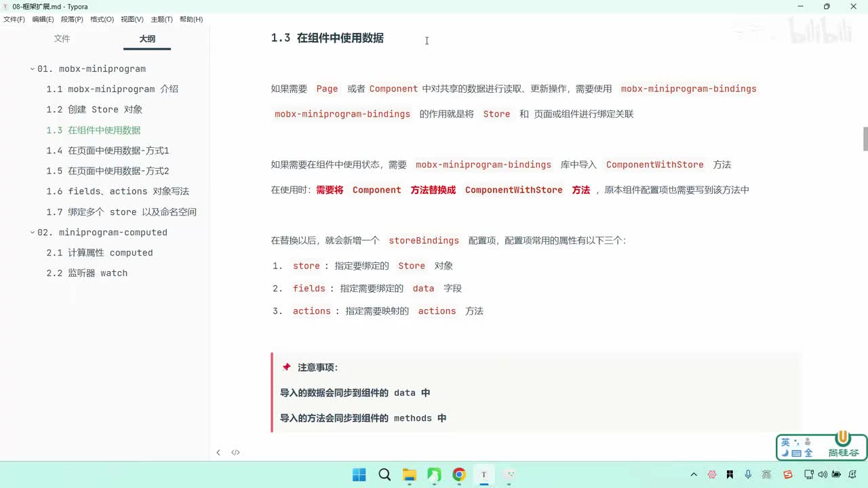Click the Sogou S tray icon

click(788, 474)
